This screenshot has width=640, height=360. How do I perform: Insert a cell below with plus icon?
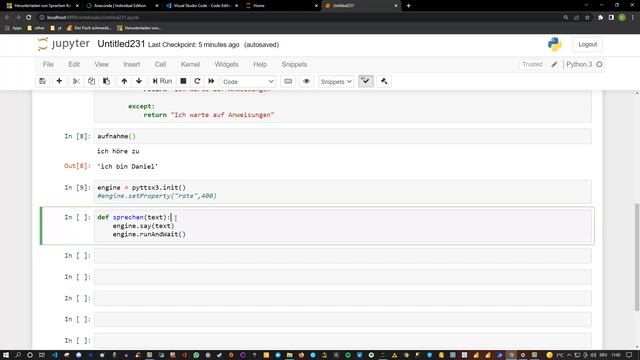(x=59, y=81)
